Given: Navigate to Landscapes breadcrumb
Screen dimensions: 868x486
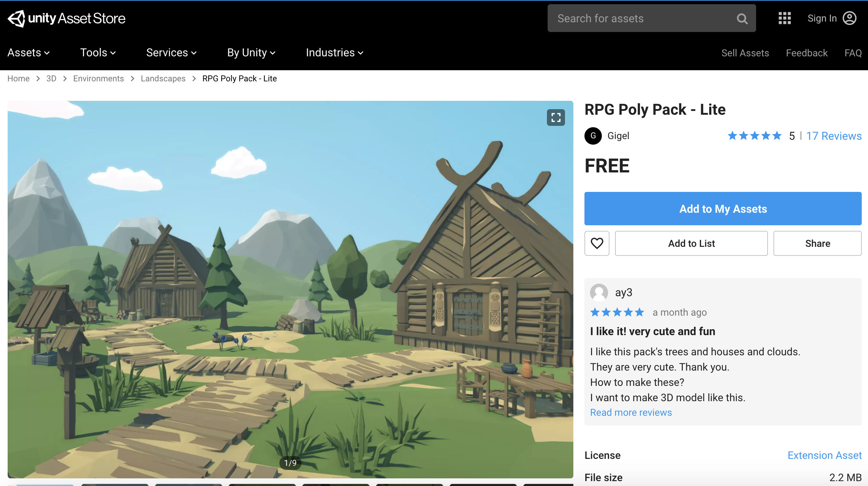Looking at the screenshot, I should pos(163,79).
